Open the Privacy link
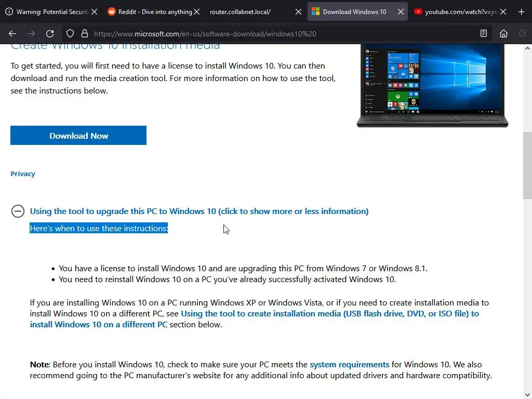Screen dimensions: 532x399 (23, 174)
